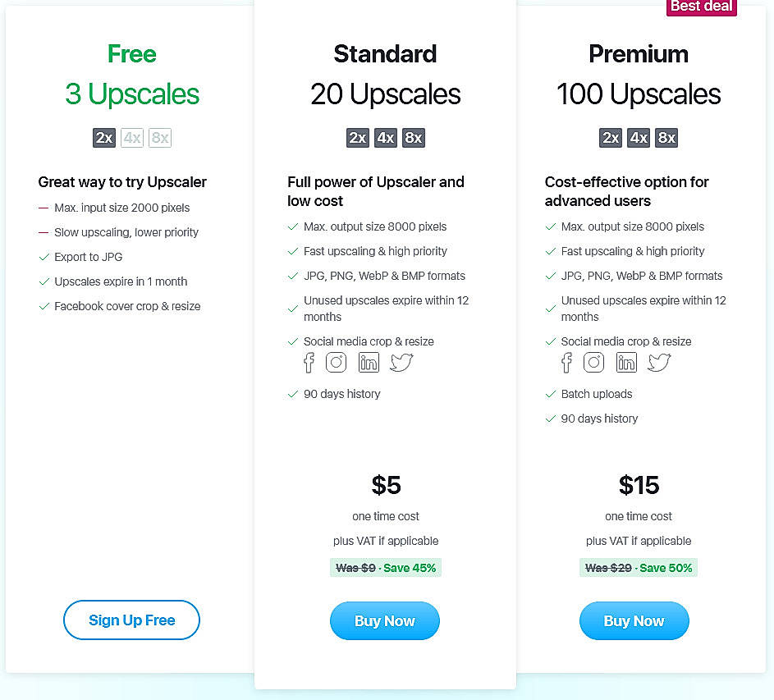774x700 pixels.
Task: Click the Sign Up Free button
Action: [x=131, y=620]
